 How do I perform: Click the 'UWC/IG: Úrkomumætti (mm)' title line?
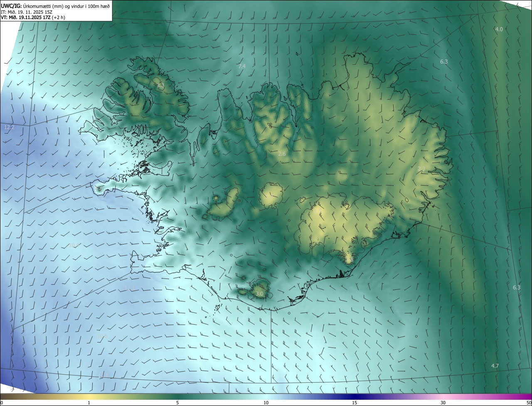(55, 6)
